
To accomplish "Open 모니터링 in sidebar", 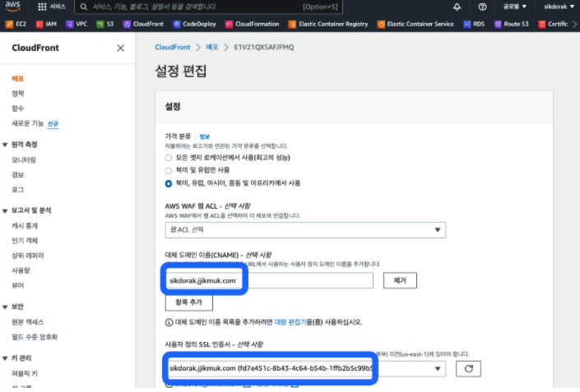I will [24, 160].
